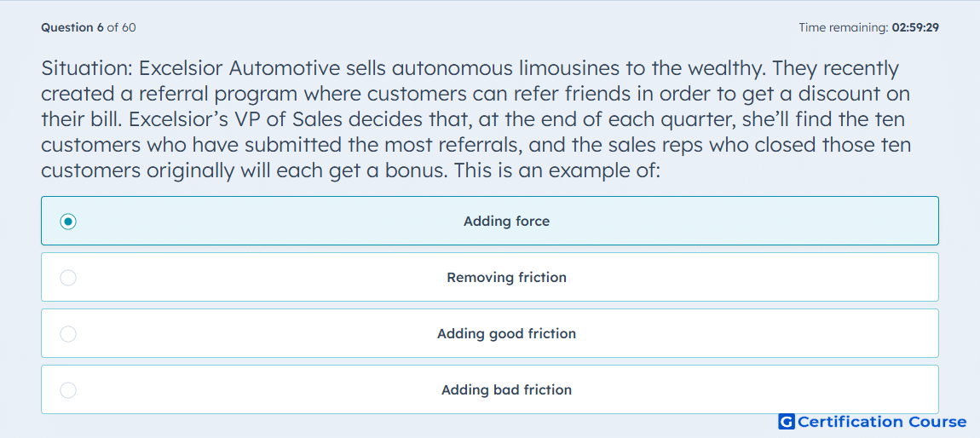This screenshot has height=438, width=980.
Task: Select the Removing friction radio button
Action: [x=68, y=278]
